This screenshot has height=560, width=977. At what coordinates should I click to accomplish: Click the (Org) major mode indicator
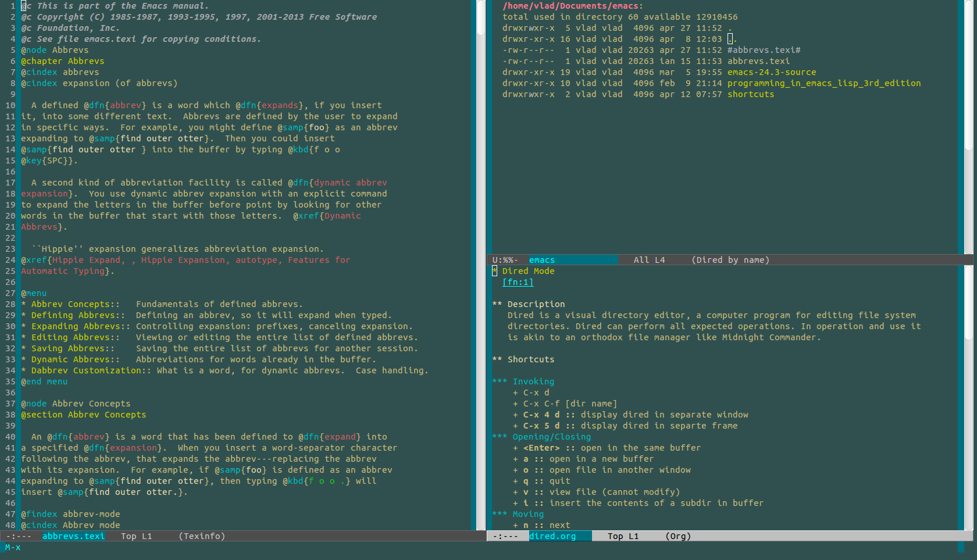pos(678,536)
